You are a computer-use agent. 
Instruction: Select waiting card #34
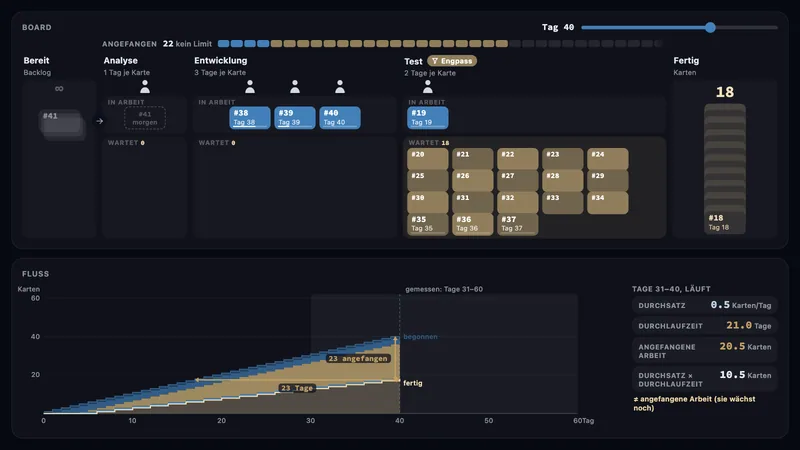pyautogui.click(x=608, y=203)
